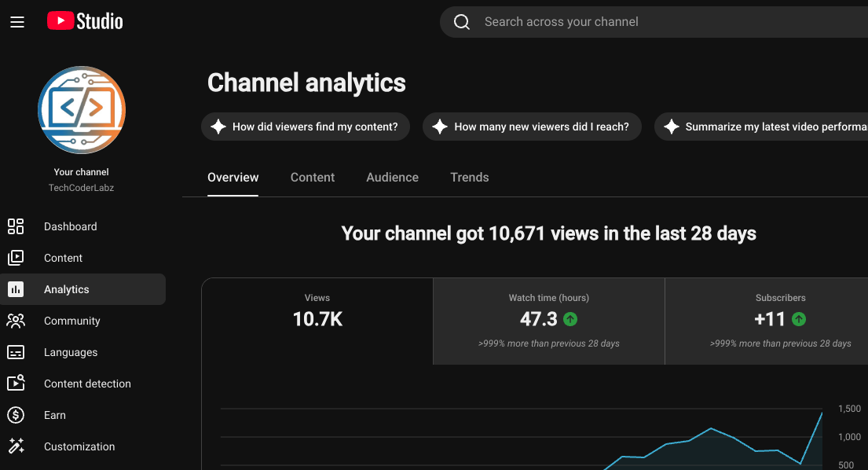Select the Analytics sidebar item
Screen dimensions: 868x470
click(x=83, y=289)
